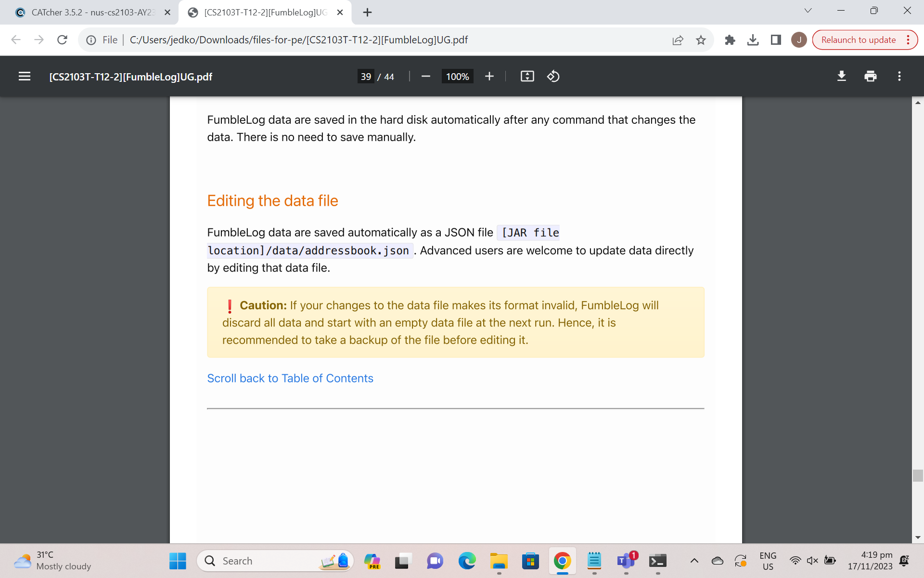Click Scroll back to Table of Contents

click(290, 378)
